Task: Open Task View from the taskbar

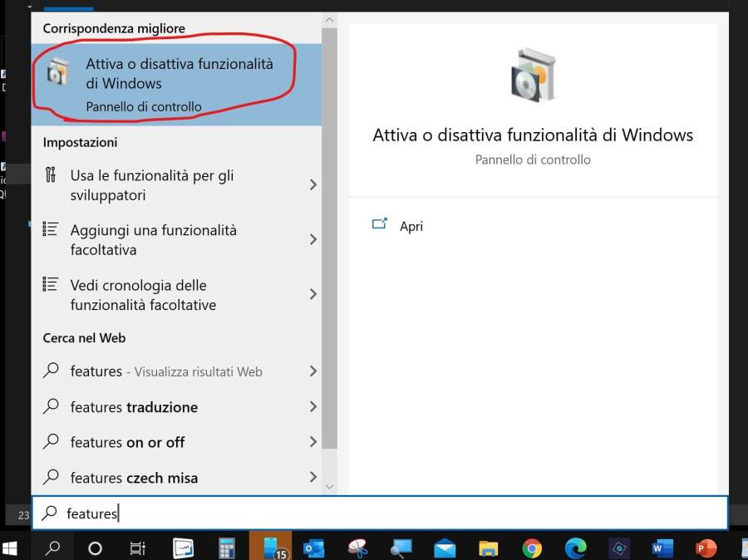Action: point(138,548)
